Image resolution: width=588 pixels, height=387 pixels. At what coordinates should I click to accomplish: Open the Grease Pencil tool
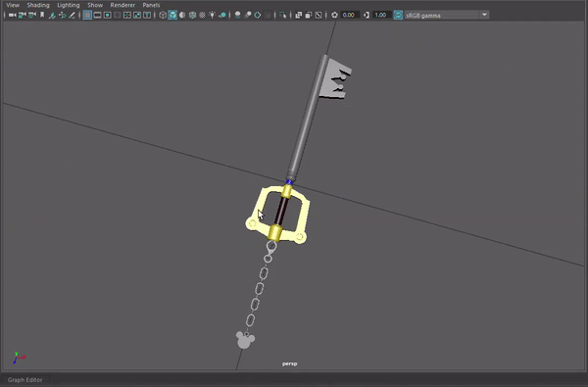(x=72, y=15)
